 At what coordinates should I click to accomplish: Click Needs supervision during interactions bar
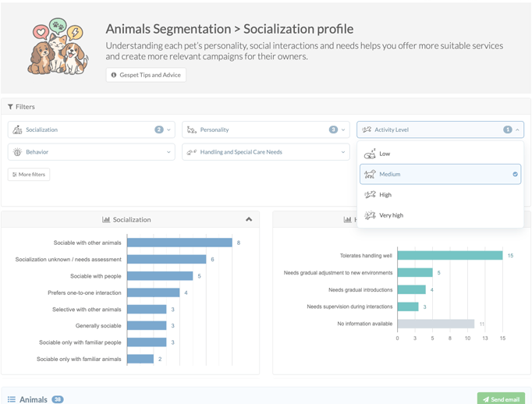(408, 307)
